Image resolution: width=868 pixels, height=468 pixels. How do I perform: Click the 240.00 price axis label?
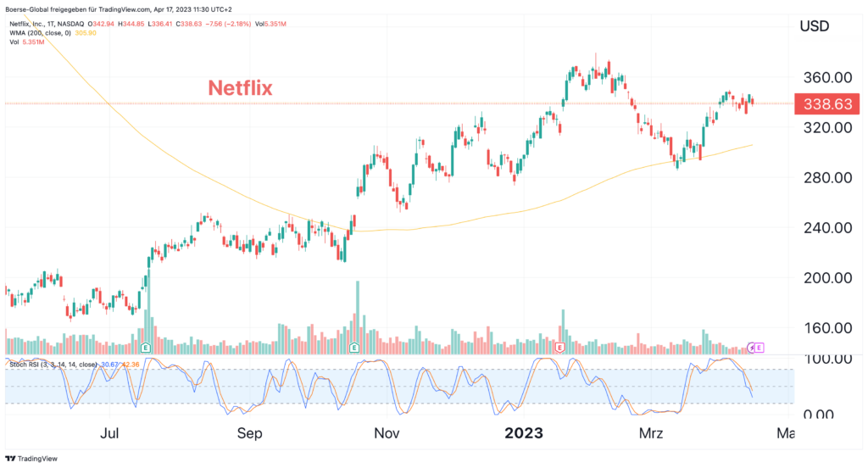[x=827, y=227]
